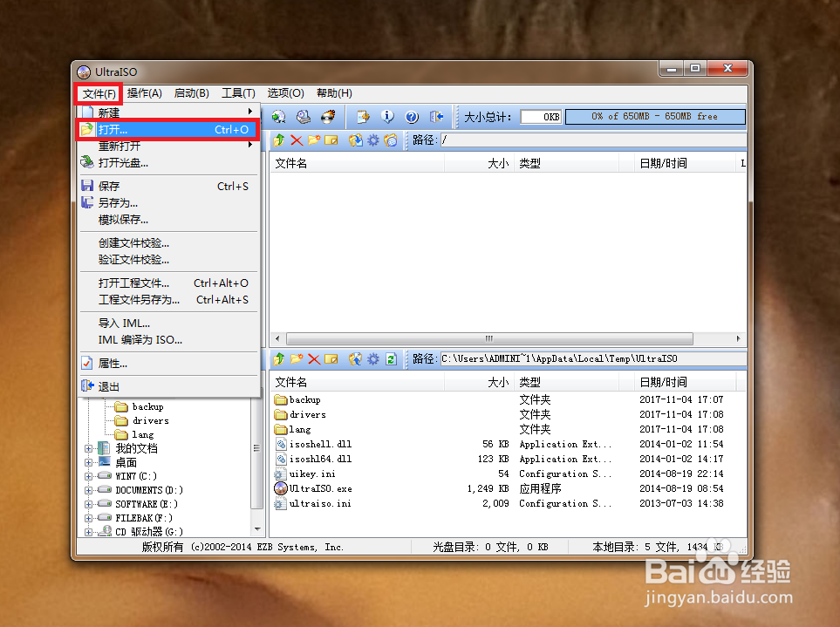Screen dimensions: 840x627
Task: Expand the 新建 submenu
Action: [167, 112]
